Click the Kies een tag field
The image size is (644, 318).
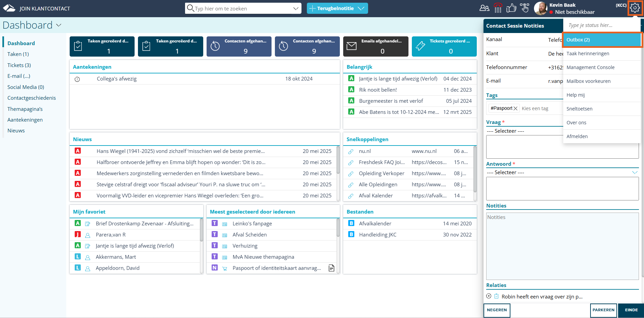click(x=541, y=108)
